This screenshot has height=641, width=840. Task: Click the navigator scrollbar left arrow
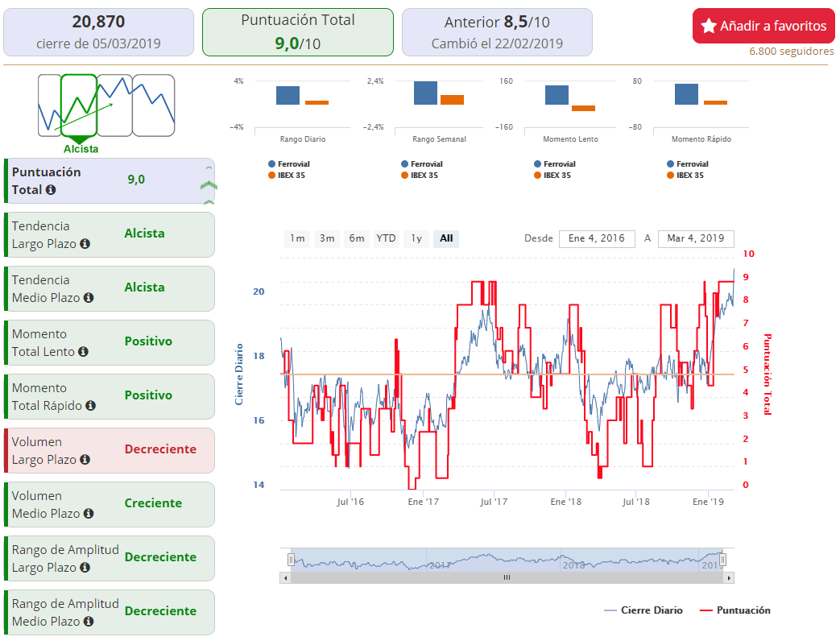point(286,578)
